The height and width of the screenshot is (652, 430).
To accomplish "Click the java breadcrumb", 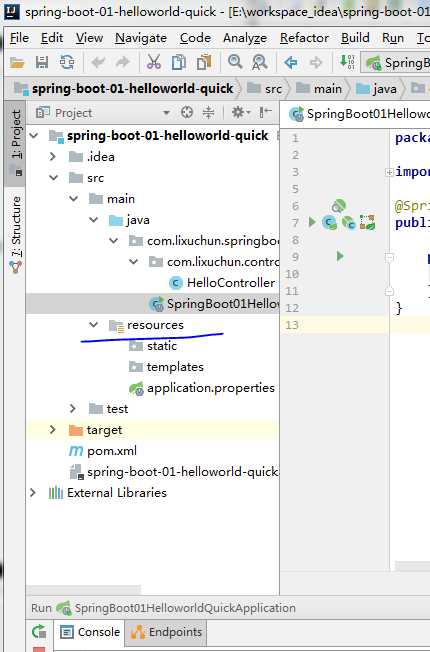I will [376, 89].
